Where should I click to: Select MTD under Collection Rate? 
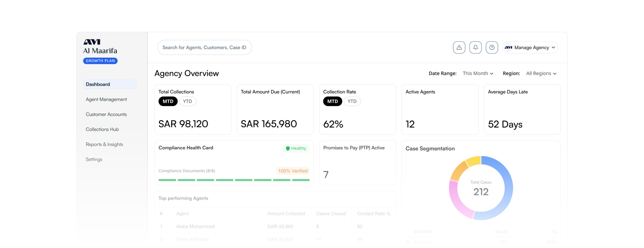pos(332,101)
